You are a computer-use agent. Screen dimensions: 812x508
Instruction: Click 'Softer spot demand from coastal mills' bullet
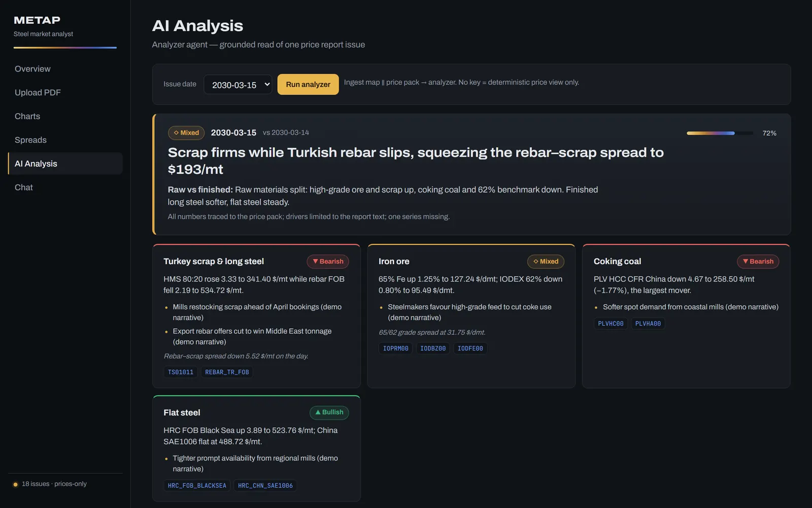(691, 307)
